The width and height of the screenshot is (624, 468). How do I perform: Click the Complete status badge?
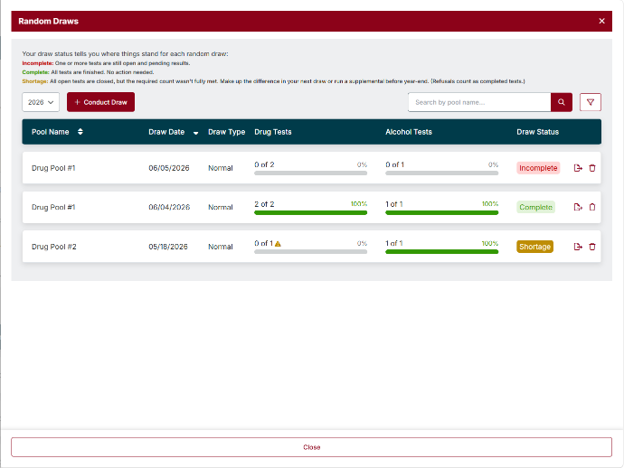click(536, 207)
